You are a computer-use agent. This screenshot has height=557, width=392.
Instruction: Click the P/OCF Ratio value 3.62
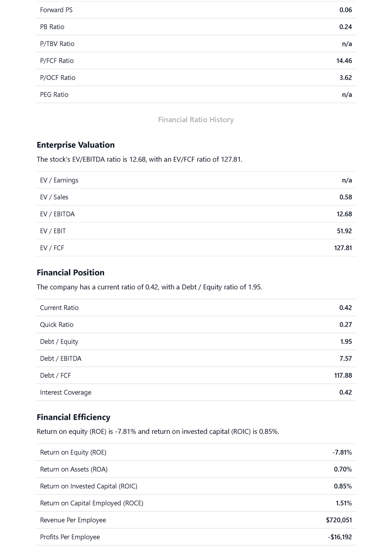(x=345, y=78)
